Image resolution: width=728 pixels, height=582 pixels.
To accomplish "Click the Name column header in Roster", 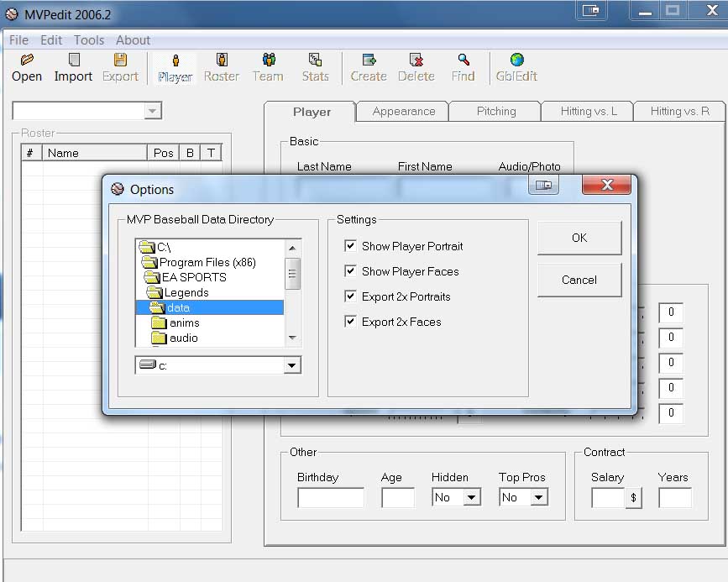I will point(95,153).
